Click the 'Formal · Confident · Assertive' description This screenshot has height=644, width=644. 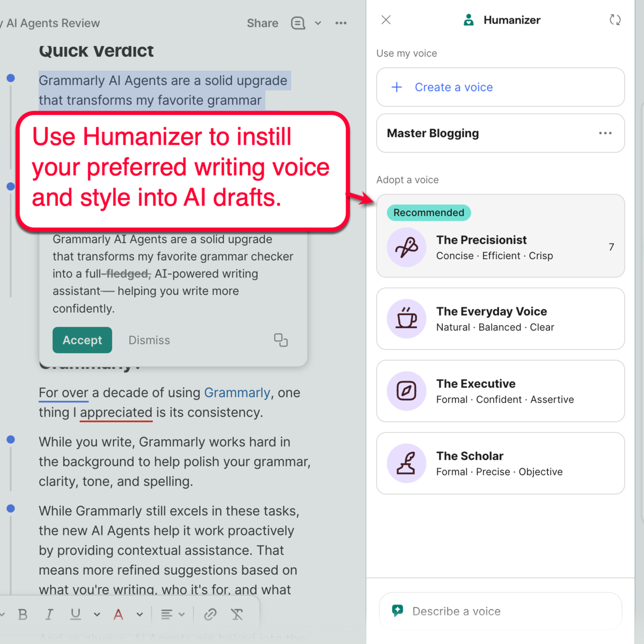pos(505,400)
